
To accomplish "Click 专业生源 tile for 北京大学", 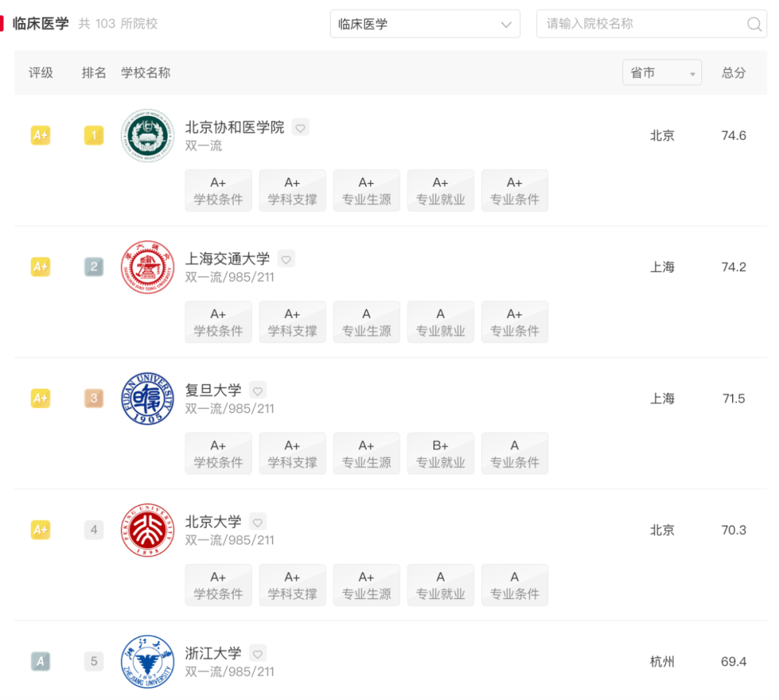I will pos(366,585).
